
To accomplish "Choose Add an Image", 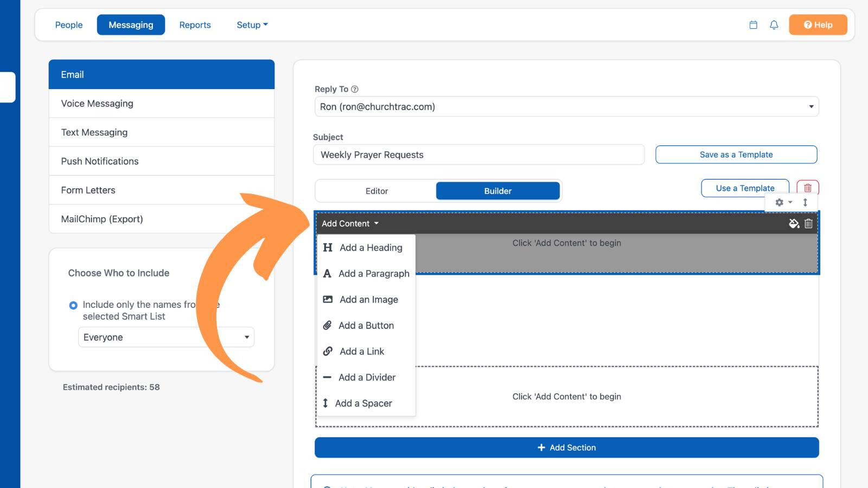I will (x=366, y=299).
